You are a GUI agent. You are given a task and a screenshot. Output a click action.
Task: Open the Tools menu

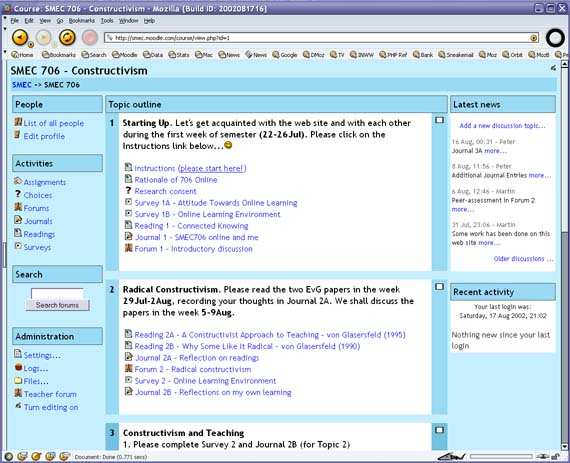(107, 21)
